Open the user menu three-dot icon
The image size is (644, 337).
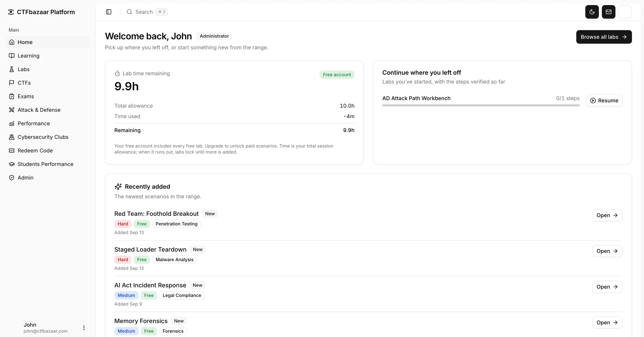click(84, 328)
